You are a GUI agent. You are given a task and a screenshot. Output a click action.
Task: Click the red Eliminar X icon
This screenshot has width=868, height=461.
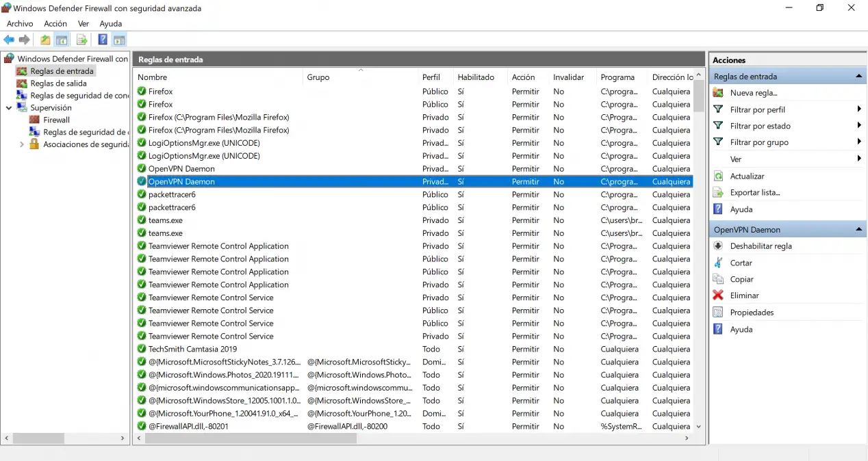click(x=718, y=295)
